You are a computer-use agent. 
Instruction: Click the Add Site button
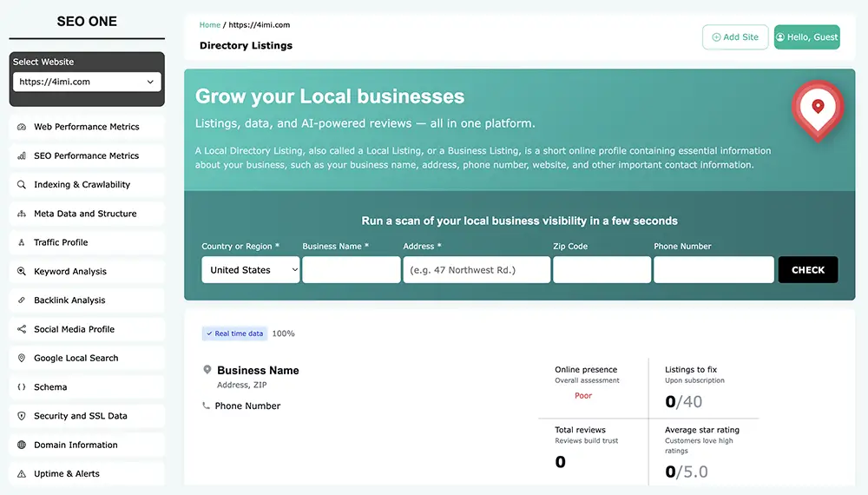tap(734, 37)
